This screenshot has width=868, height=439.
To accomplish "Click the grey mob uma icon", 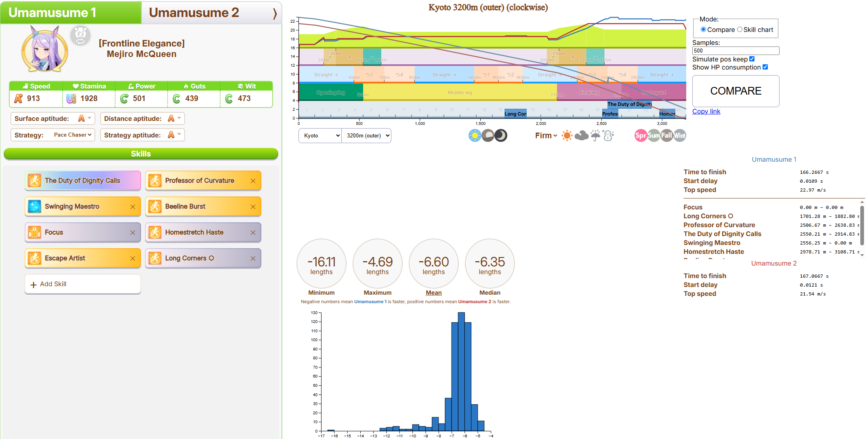I will coord(80,36).
